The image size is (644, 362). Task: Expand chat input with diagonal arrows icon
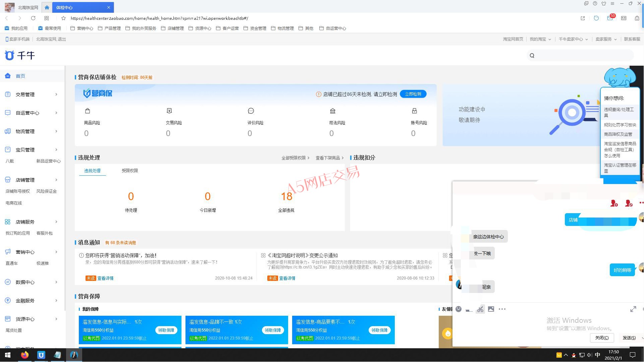click(x=633, y=309)
